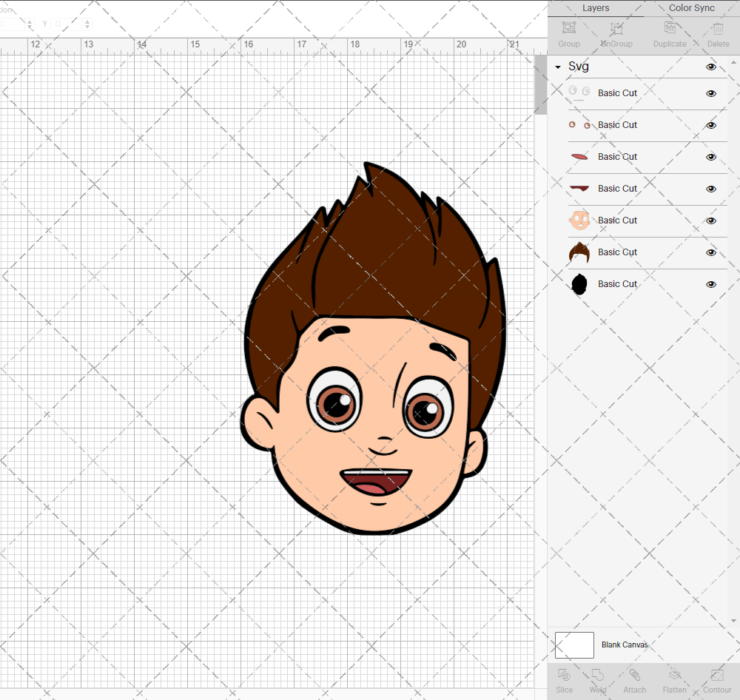Select the brown iris layer thumbnail

pos(579,125)
